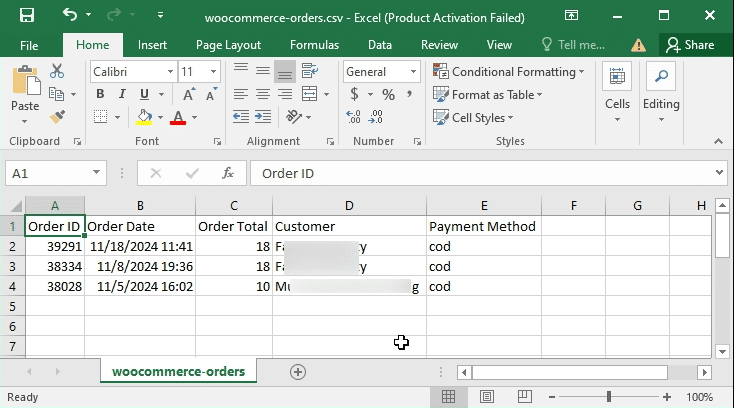Screen dimensions: 734x408
Task: Click the Tell me search box
Action: (573, 45)
